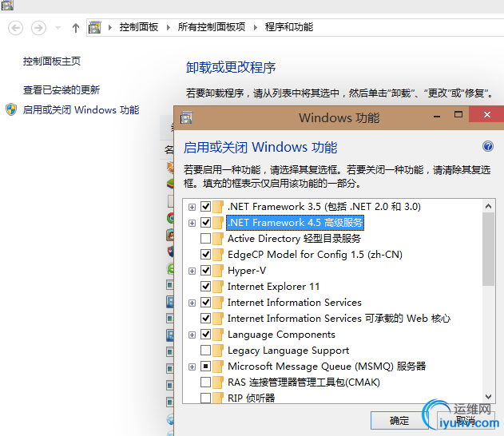Minimize the Windows 功能 dialog
Image resolution: width=504 pixels, height=436 pixels.
click(436, 115)
